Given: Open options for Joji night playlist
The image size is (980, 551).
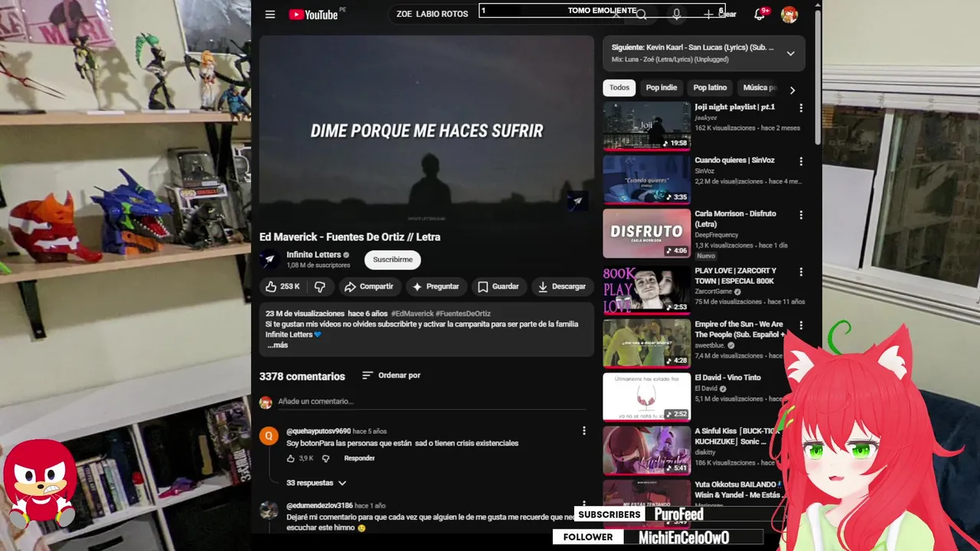Looking at the screenshot, I should 801,108.
